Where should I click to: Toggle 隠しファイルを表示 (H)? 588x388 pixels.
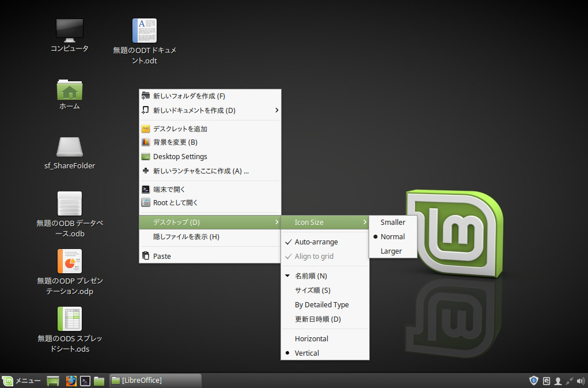point(210,237)
